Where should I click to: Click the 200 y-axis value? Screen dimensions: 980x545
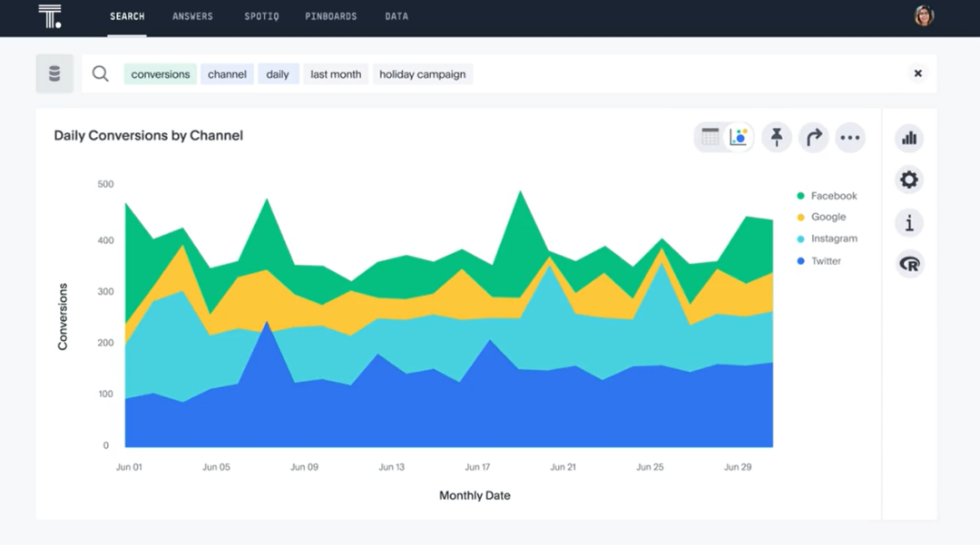[105, 343]
